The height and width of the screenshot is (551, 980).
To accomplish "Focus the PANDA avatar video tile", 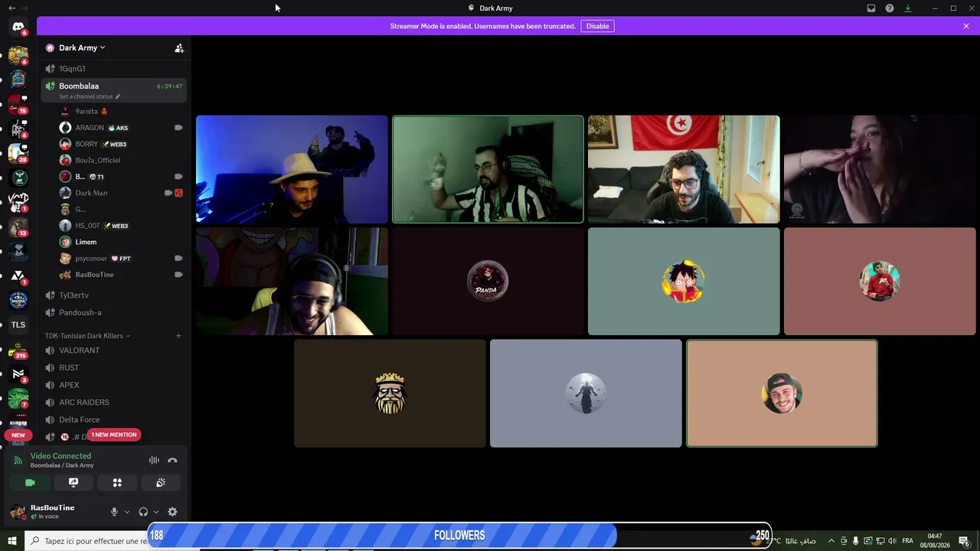I will [488, 281].
